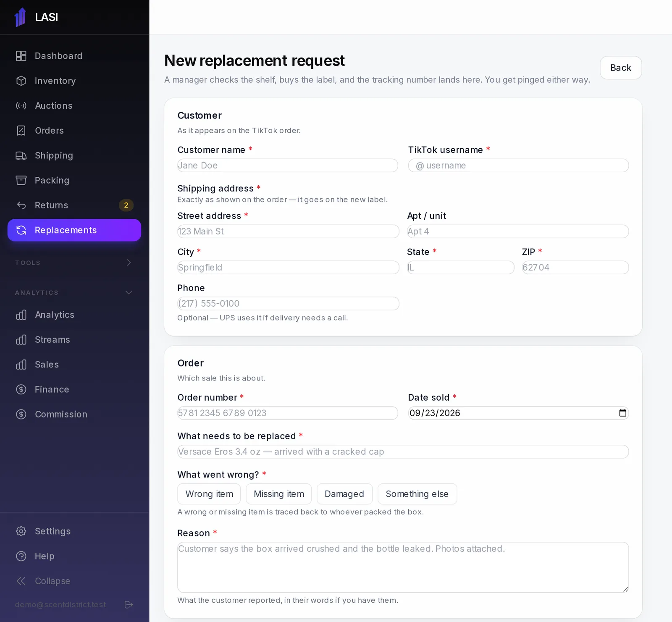
Task: Expand the Tools section chevron
Action: (129, 262)
